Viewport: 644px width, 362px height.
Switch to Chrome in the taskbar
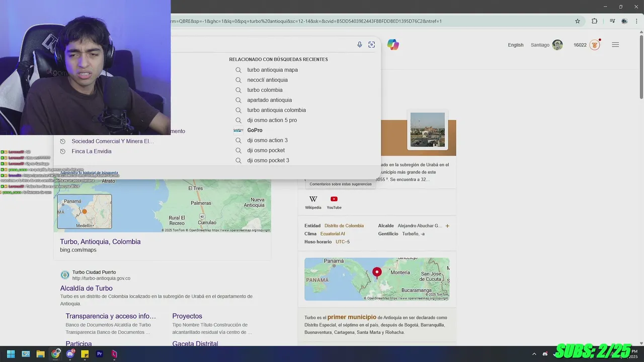click(x=55, y=354)
